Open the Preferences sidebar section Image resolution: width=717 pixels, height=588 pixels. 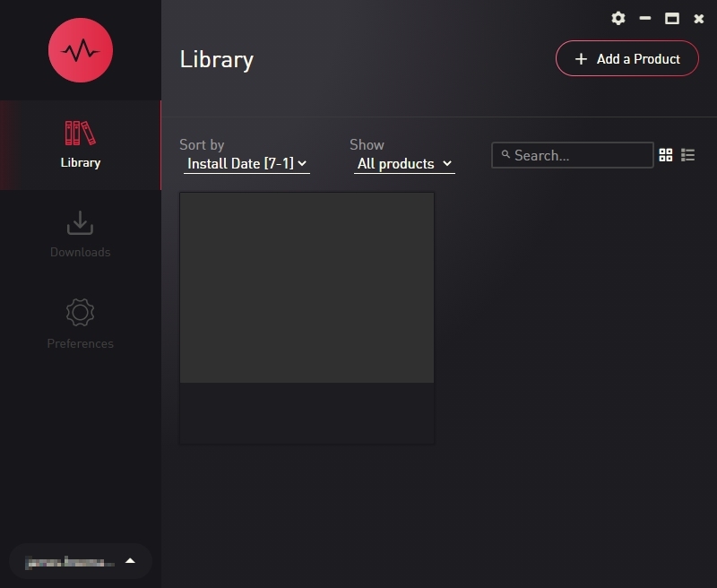[81, 324]
